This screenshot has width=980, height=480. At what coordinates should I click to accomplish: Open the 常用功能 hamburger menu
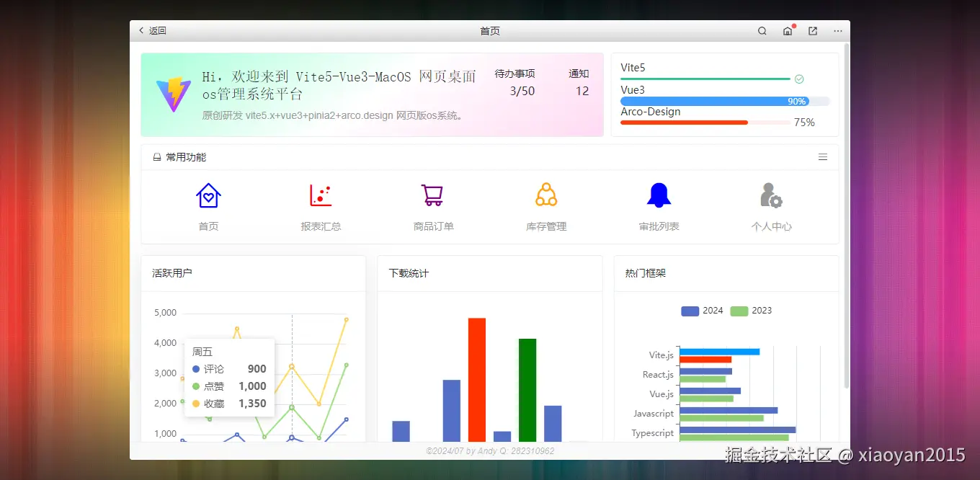(823, 156)
